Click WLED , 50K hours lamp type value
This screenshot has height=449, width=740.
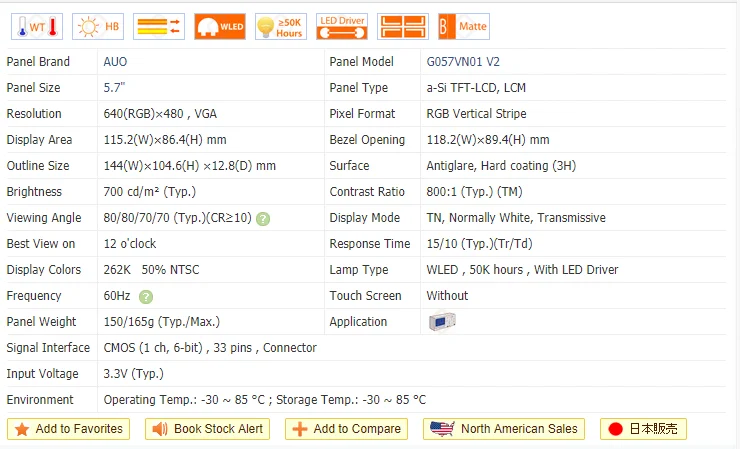click(x=522, y=270)
